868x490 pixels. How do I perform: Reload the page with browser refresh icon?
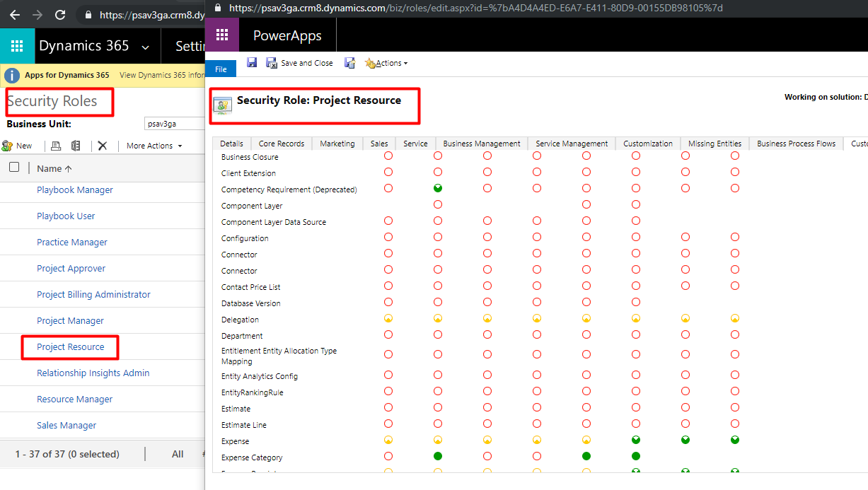60,14
